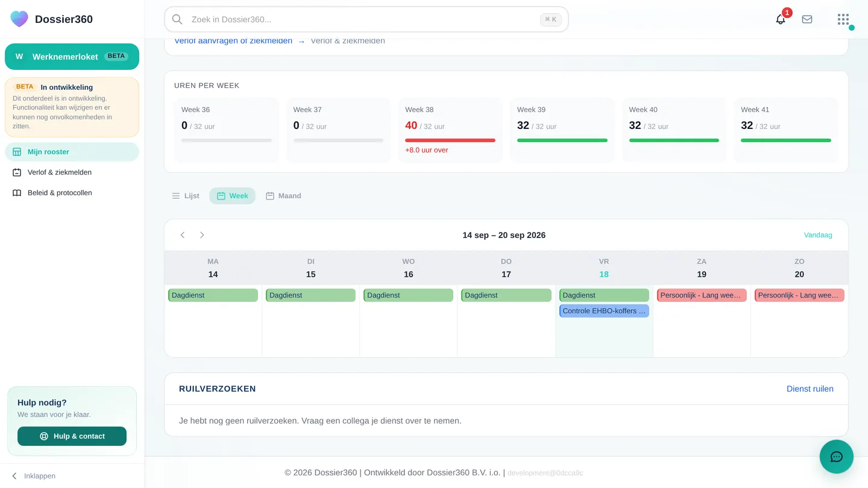The height and width of the screenshot is (488, 868).
Task: Follow the Verlof aanvragen of ziekmelden link
Action: pyautogui.click(x=233, y=41)
